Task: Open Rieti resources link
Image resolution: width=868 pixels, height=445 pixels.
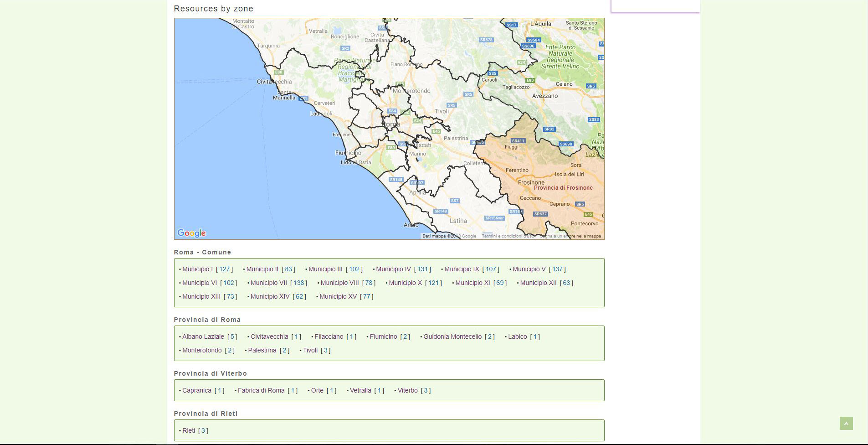Action: click(x=189, y=430)
